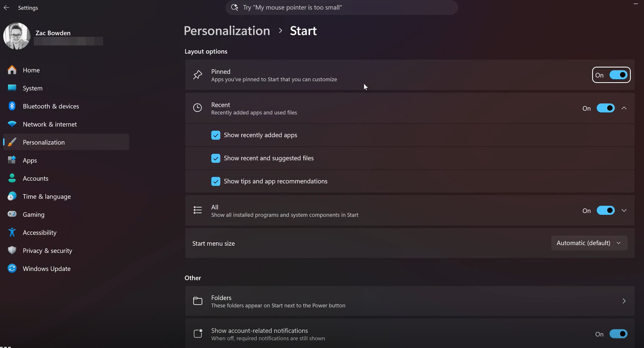The image size is (644, 348).
Task: Open Accounts settings
Action: [x=66, y=178]
